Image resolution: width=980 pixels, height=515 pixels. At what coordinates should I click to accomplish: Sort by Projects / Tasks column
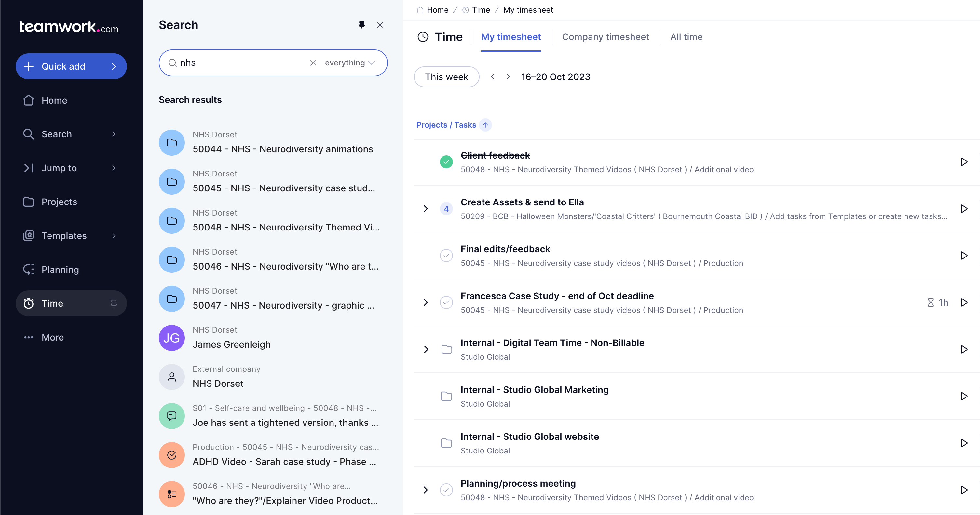click(x=446, y=125)
